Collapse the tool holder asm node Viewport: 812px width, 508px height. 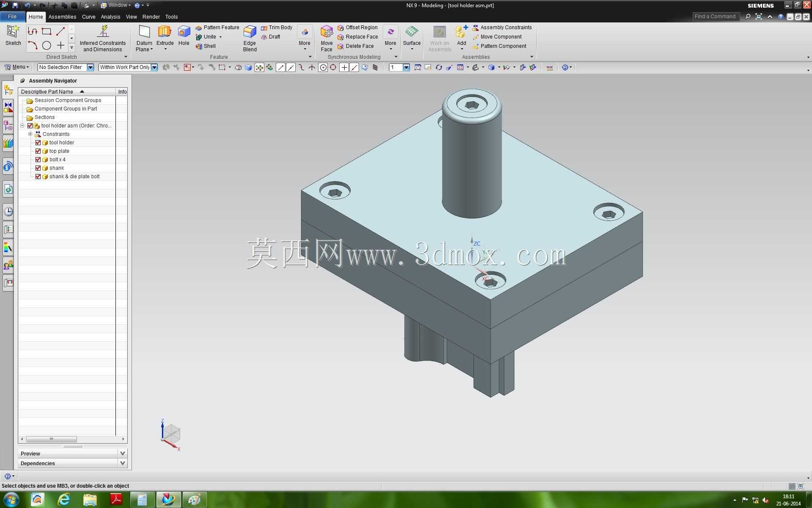(22, 126)
